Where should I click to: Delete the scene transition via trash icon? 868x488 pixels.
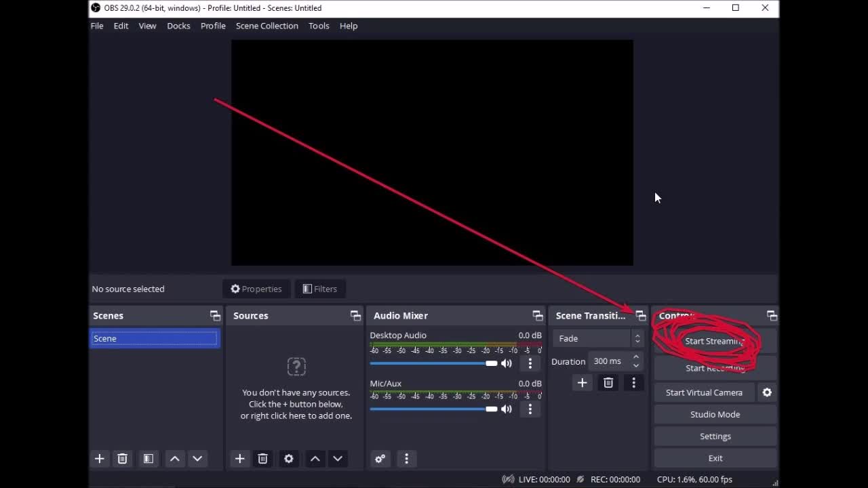coord(608,383)
